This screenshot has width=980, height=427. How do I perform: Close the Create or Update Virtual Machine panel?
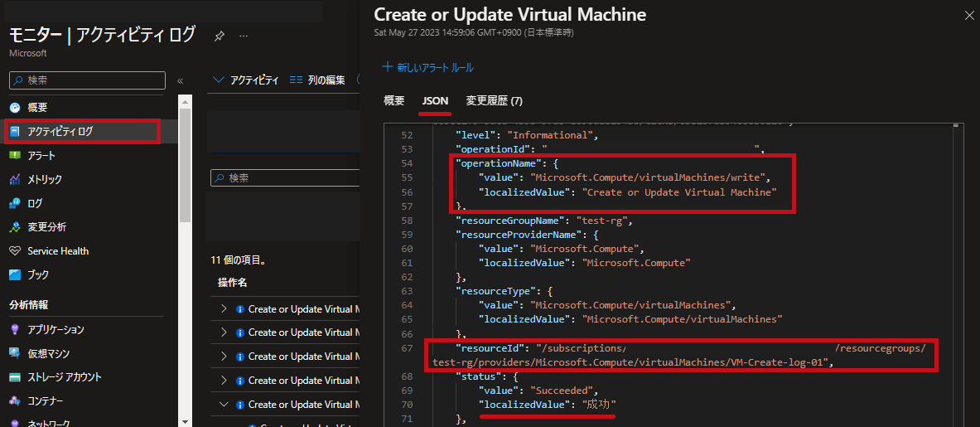tap(968, 17)
